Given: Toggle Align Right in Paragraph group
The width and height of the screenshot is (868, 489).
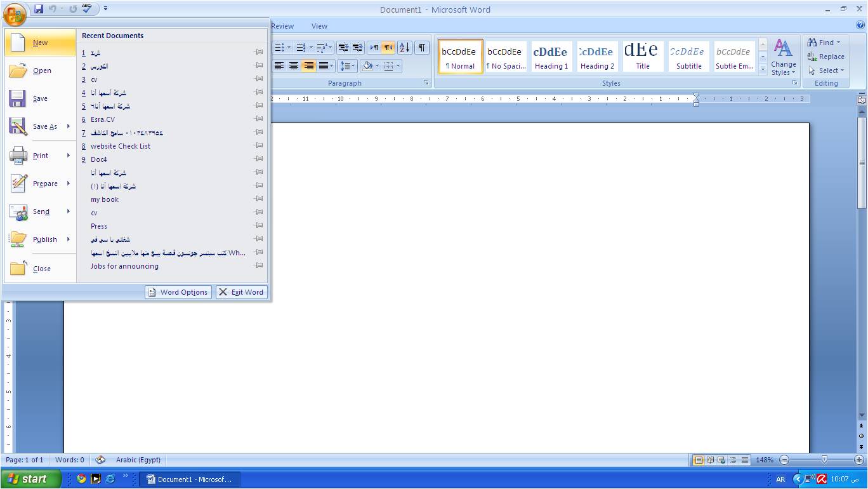Looking at the screenshot, I should tap(308, 66).
